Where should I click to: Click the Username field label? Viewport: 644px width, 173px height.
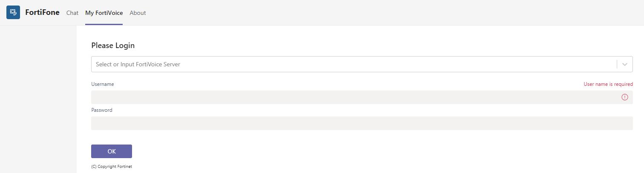click(103, 84)
